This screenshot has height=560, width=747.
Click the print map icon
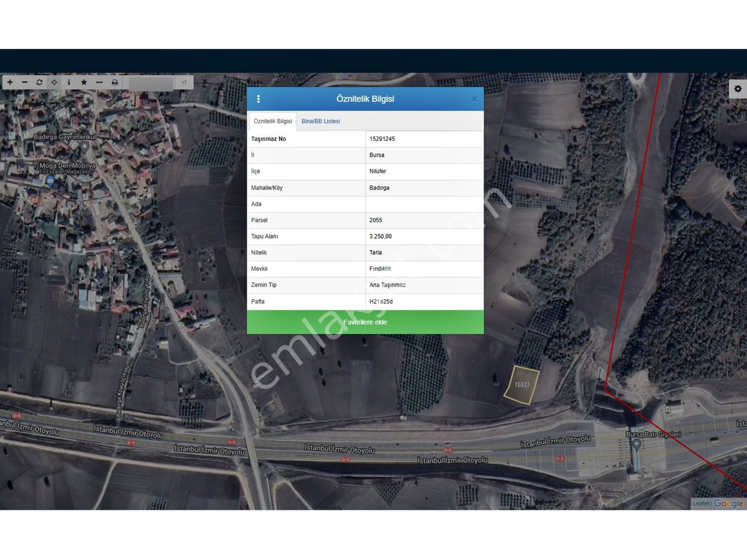(x=115, y=82)
